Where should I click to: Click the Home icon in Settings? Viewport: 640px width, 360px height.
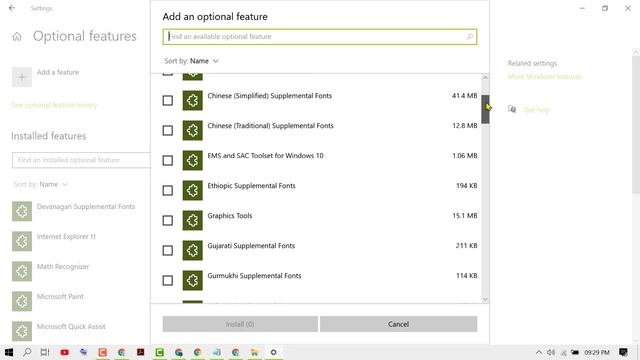click(17, 37)
